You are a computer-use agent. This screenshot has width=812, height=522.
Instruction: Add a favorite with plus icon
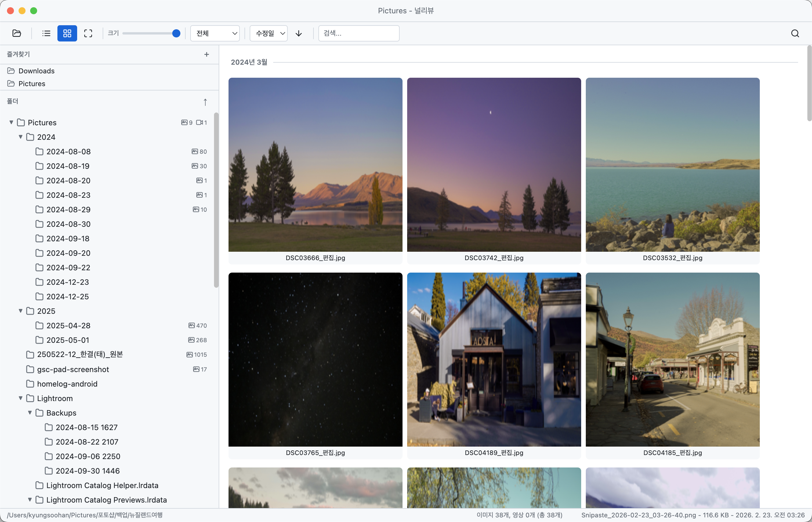coord(206,54)
